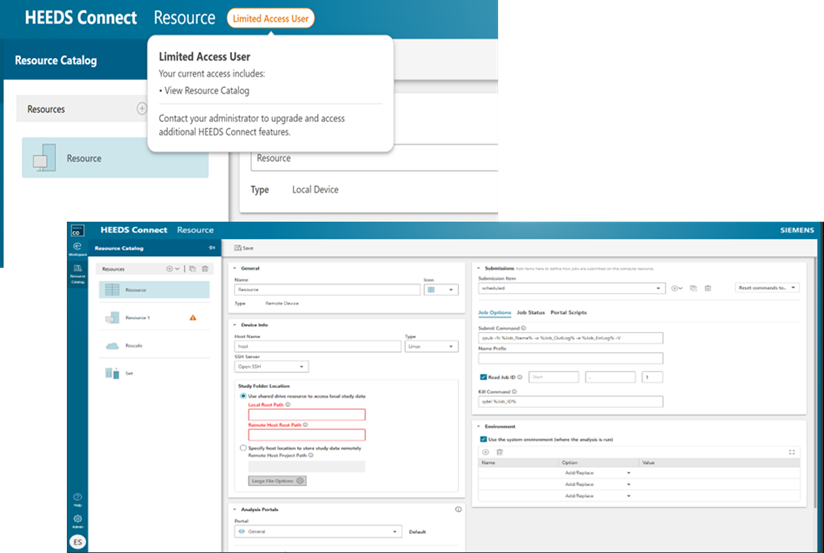Select the Resource entry with the grid icon

pos(154,290)
